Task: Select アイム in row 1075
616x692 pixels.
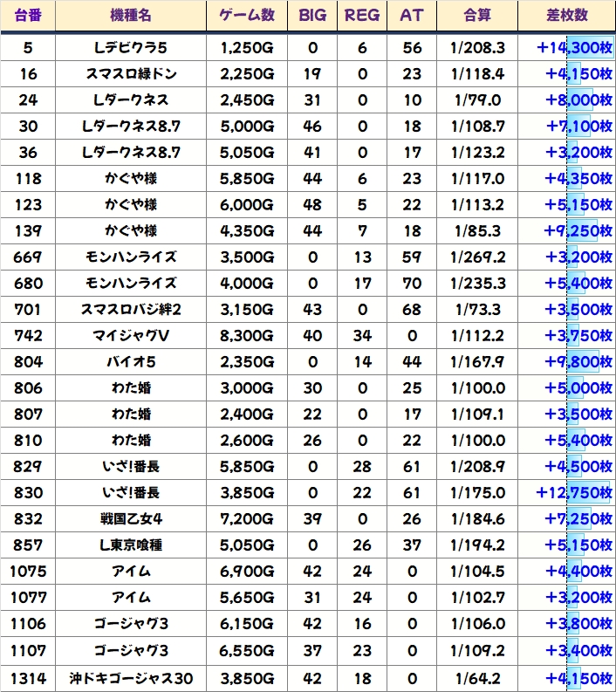Action: [131, 571]
